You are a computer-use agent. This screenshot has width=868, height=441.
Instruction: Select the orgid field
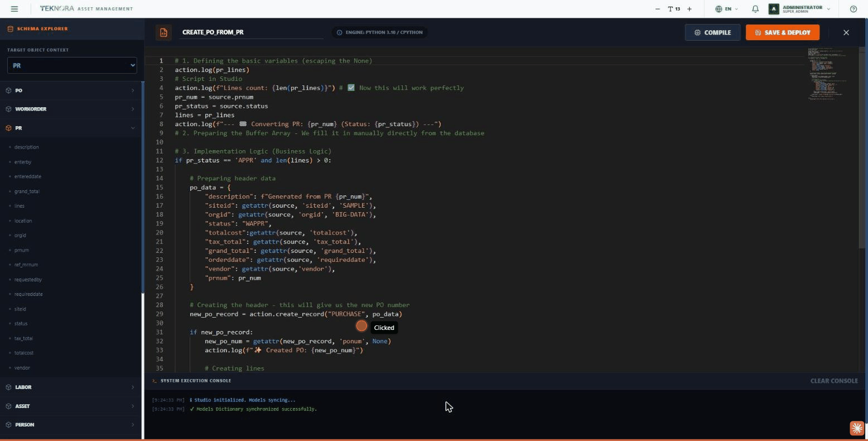coord(20,236)
